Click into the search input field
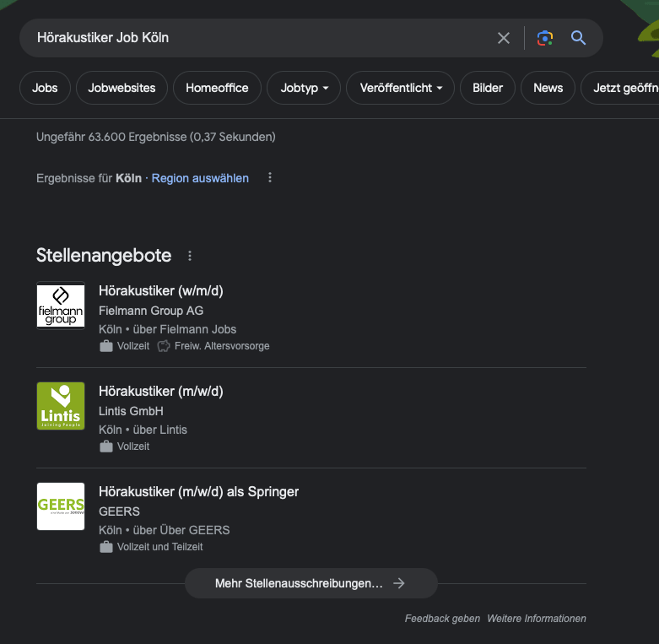 (253, 38)
